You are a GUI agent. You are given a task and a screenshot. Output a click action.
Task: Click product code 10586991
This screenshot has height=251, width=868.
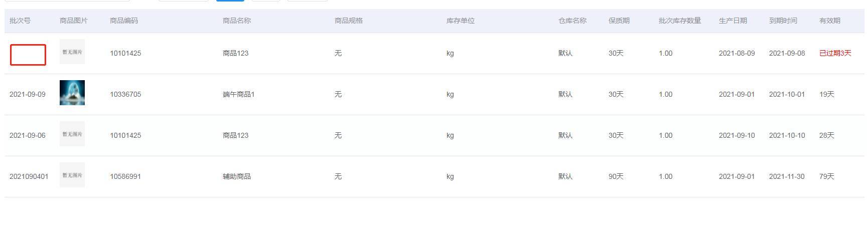125,176
